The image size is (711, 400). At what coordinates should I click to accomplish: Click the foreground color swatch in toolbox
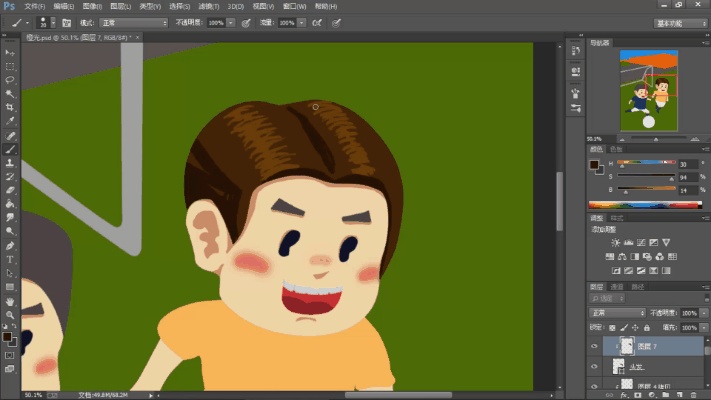point(7,337)
